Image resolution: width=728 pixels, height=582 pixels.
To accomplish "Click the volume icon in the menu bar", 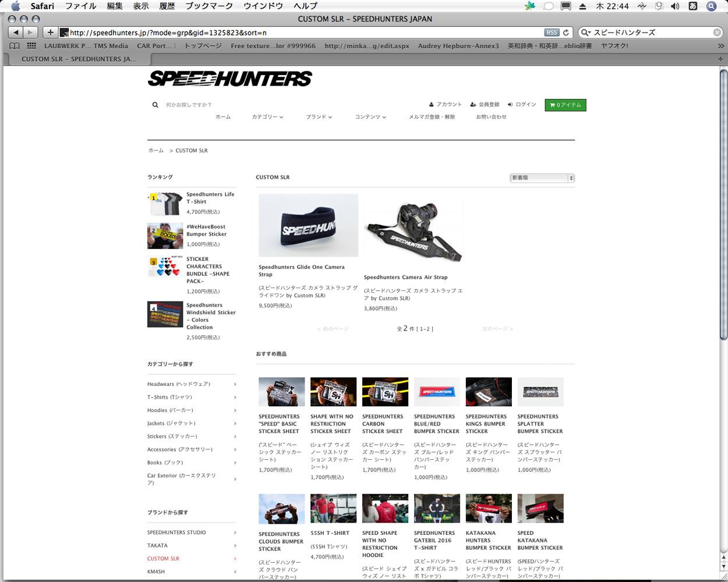I will click(674, 6).
